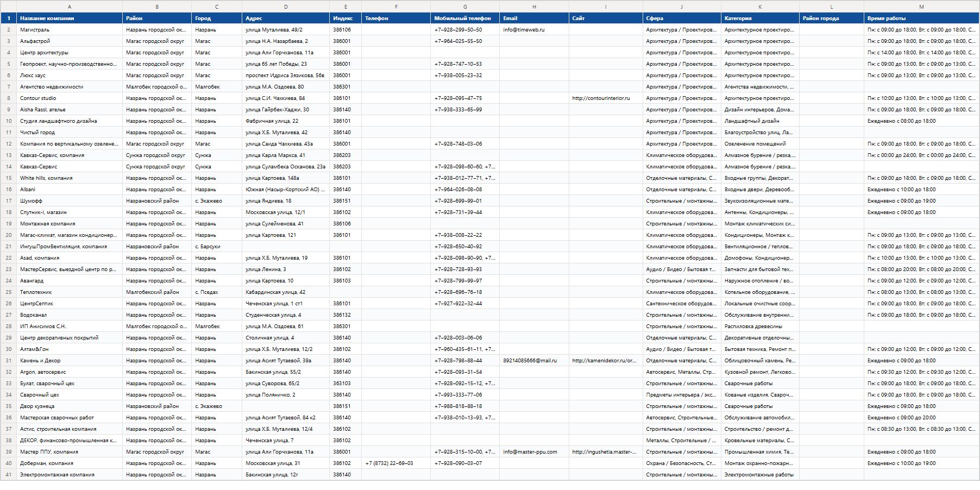Click the 'Название компании' header cell
The width and height of the screenshot is (980, 490).
[x=70, y=18]
